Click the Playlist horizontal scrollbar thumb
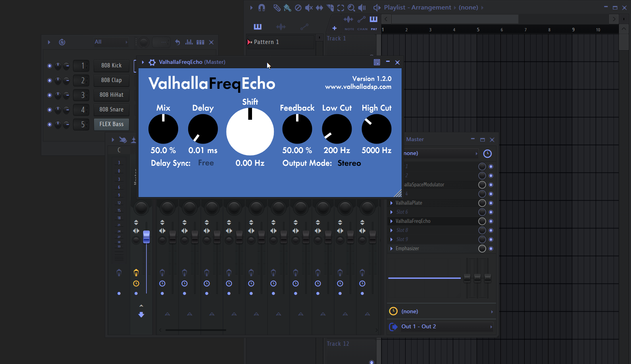The width and height of the screenshot is (631, 364). pyautogui.click(x=455, y=19)
